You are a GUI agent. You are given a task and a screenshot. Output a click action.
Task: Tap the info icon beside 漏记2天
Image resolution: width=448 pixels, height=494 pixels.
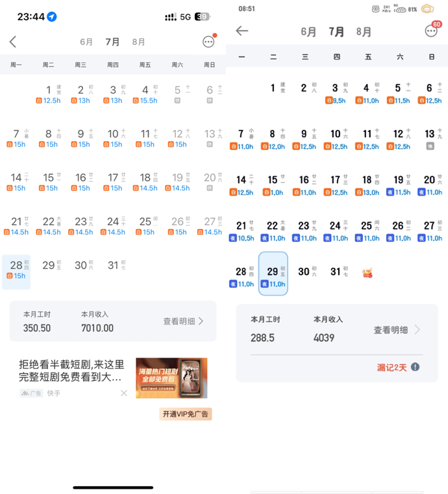pos(415,367)
